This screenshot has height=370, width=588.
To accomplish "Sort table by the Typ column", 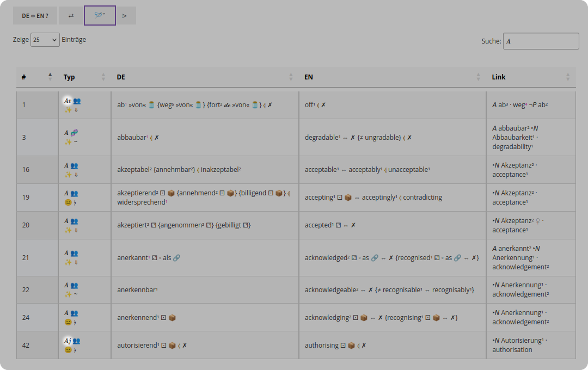I will 85,77.
